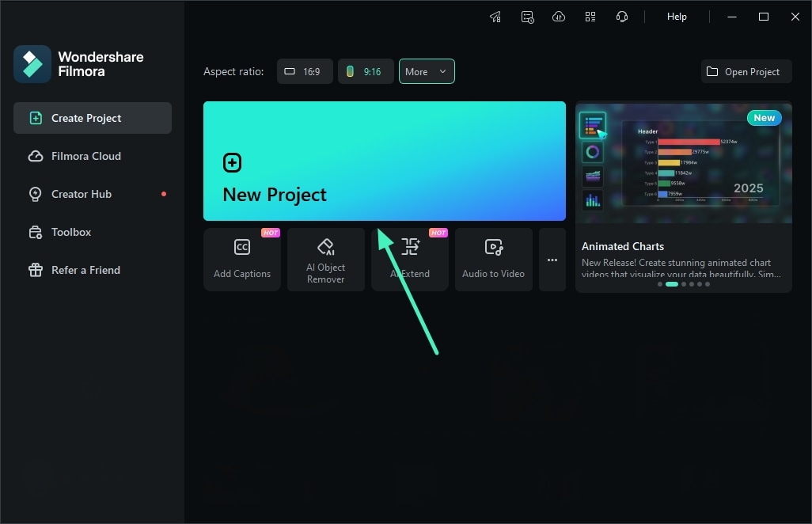Pick the column chart style icon
The image size is (812, 524).
tap(592, 199)
